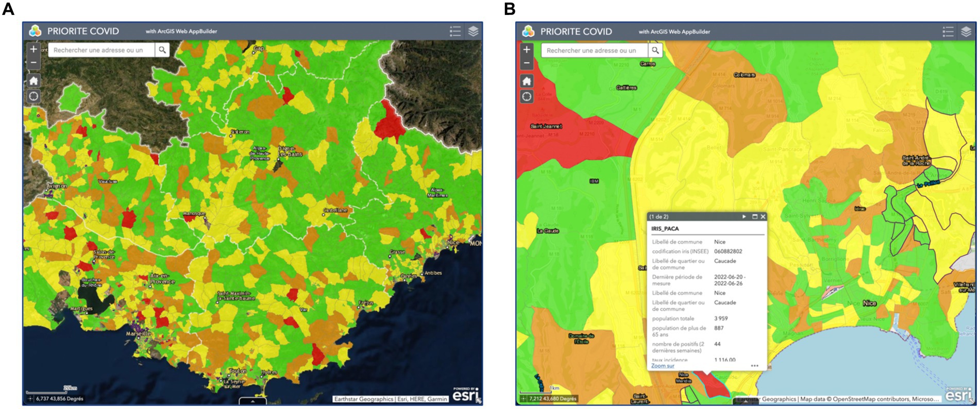Click Antibes label on panel A map
Image resolution: width=980 pixels, height=409 pixels.
click(433, 273)
